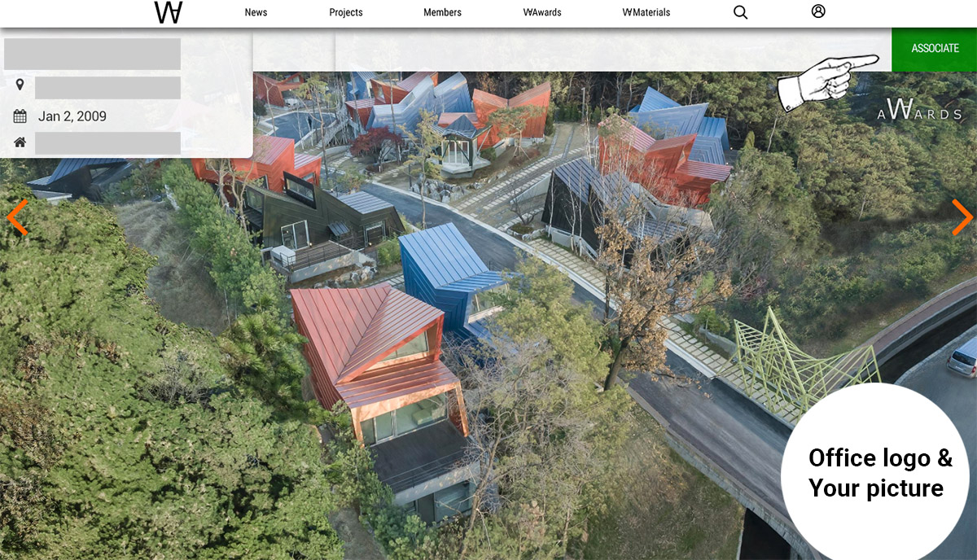Open the News menu item
The image size is (977, 560).
coord(256,12)
